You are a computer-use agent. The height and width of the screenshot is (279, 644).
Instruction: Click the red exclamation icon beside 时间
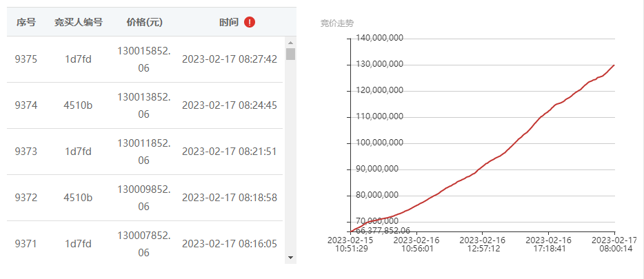click(x=250, y=22)
